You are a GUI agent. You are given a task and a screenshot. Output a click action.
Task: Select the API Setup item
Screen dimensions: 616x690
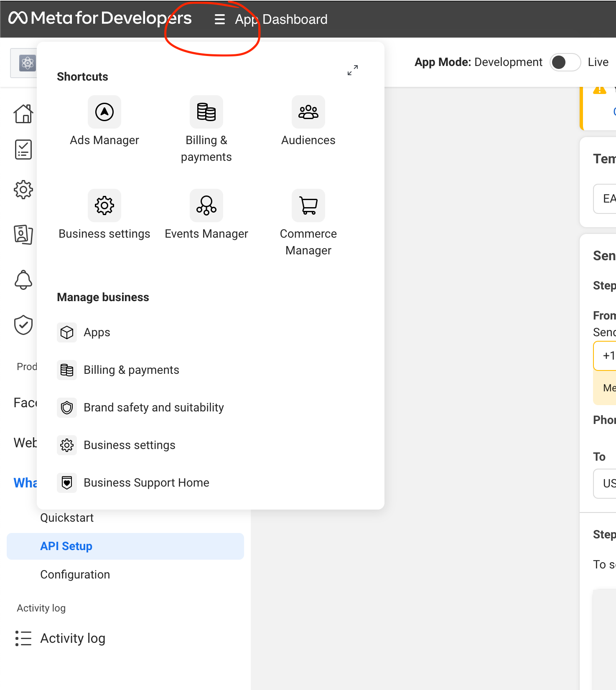point(125,546)
